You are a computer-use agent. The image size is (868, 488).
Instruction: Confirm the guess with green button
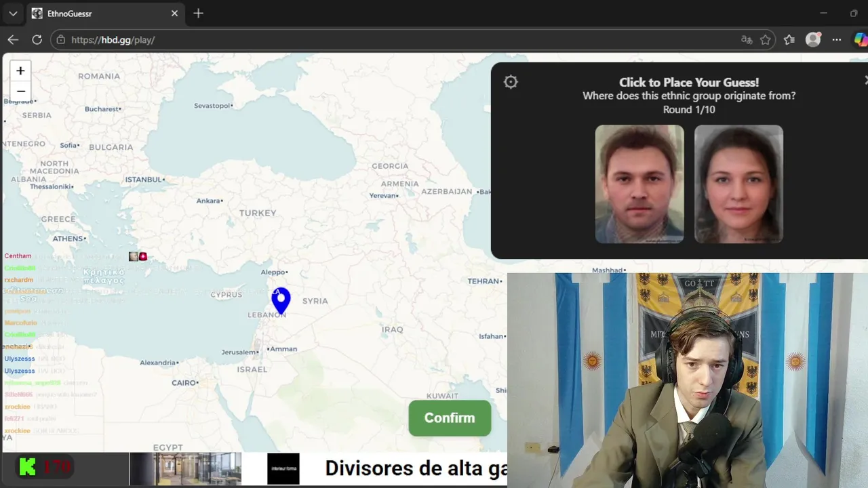tap(450, 418)
